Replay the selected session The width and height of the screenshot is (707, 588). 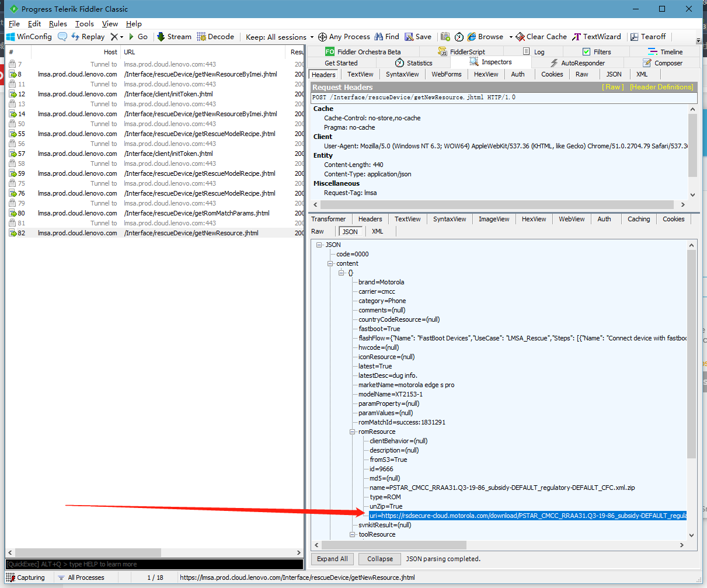click(x=88, y=36)
